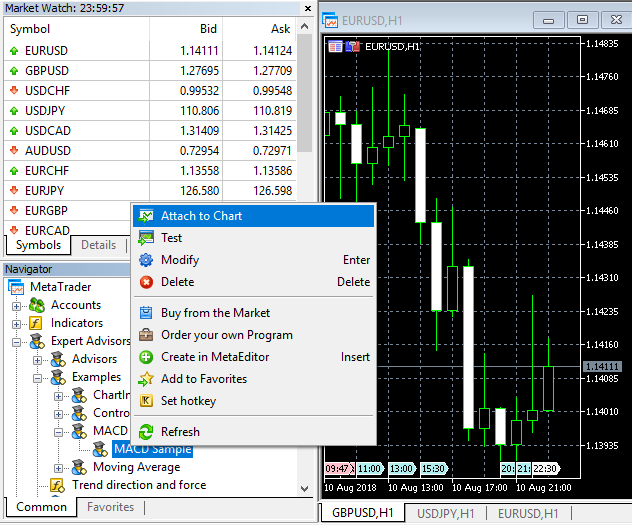Expand the Contro example node
The height and width of the screenshot is (525, 632).
click(58, 414)
